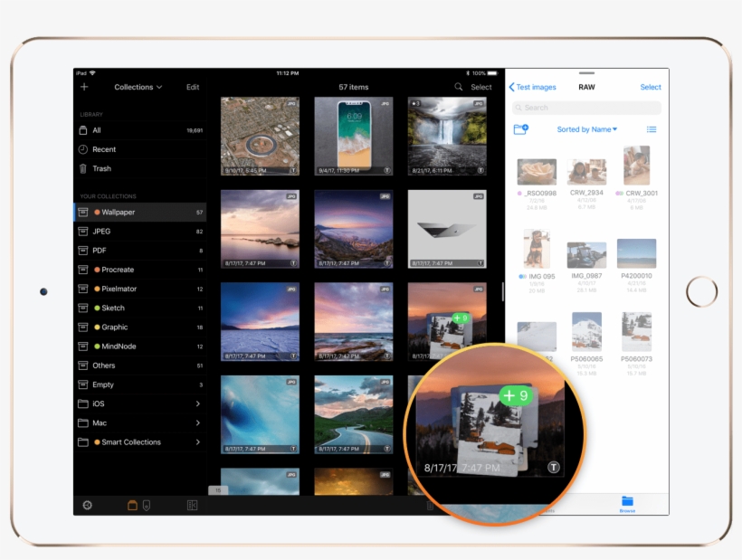Click the Files Search field
Screen dimensions: 742x560
pos(586,108)
